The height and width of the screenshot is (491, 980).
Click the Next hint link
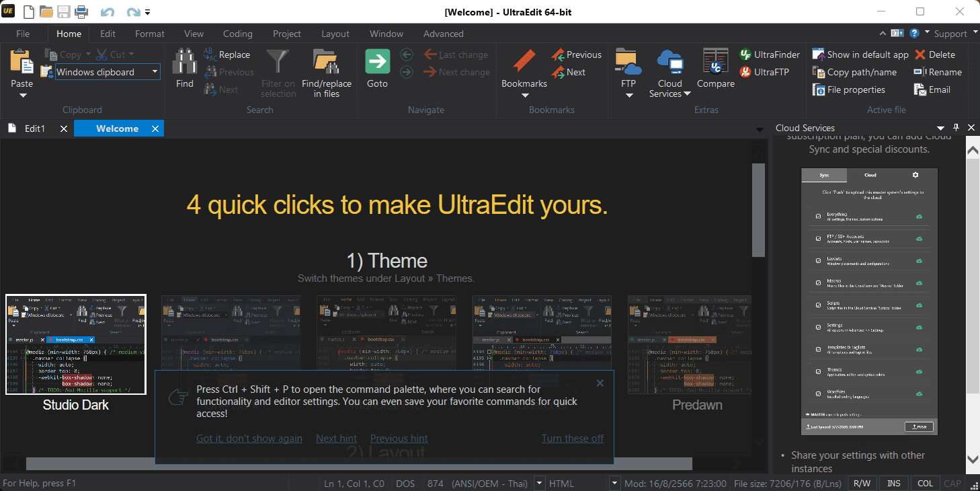point(336,439)
